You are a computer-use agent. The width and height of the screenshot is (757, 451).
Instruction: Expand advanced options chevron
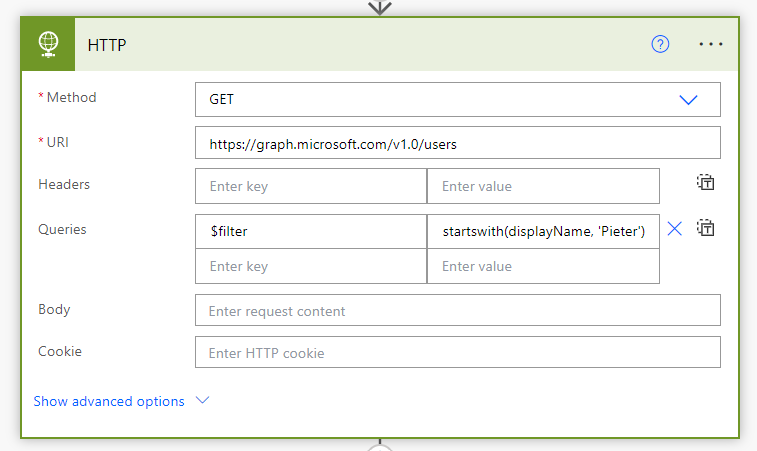[202, 400]
